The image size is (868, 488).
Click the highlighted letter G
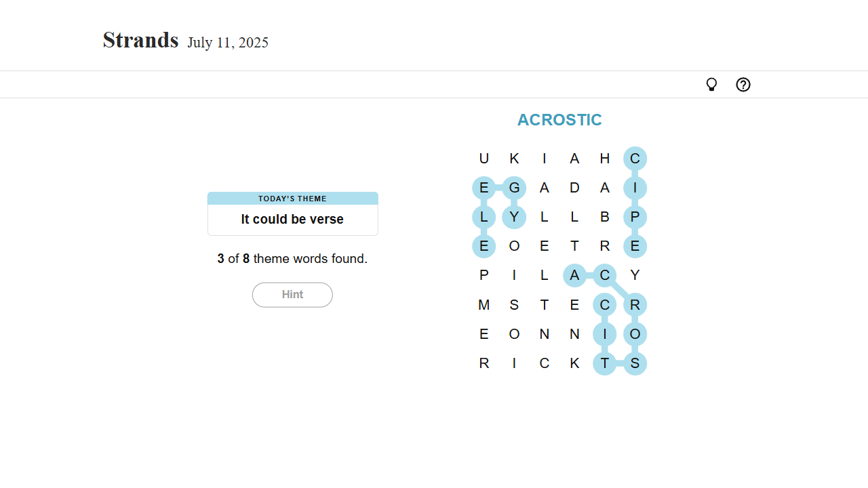coord(514,188)
